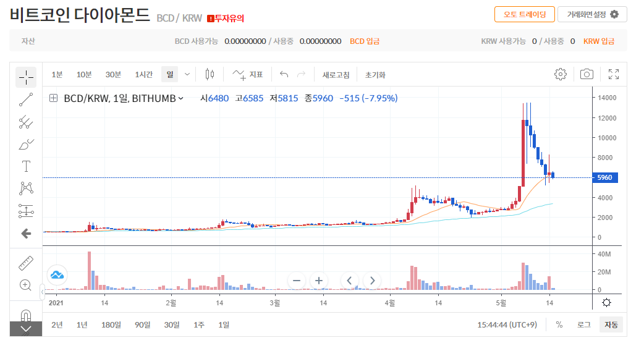The image size is (644, 343).
Task: Open the timezone menu 15:44:44 (UTC+9)
Action: [x=507, y=325]
